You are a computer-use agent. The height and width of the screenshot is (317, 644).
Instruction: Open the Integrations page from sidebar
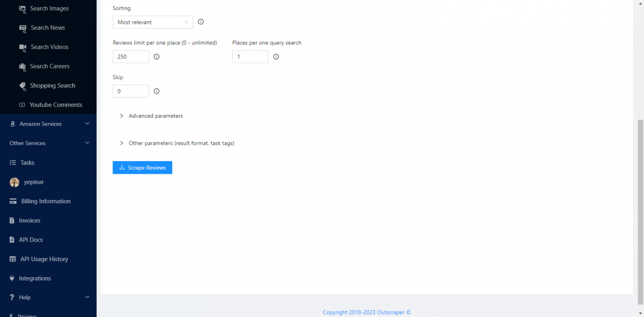tap(35, 278)
